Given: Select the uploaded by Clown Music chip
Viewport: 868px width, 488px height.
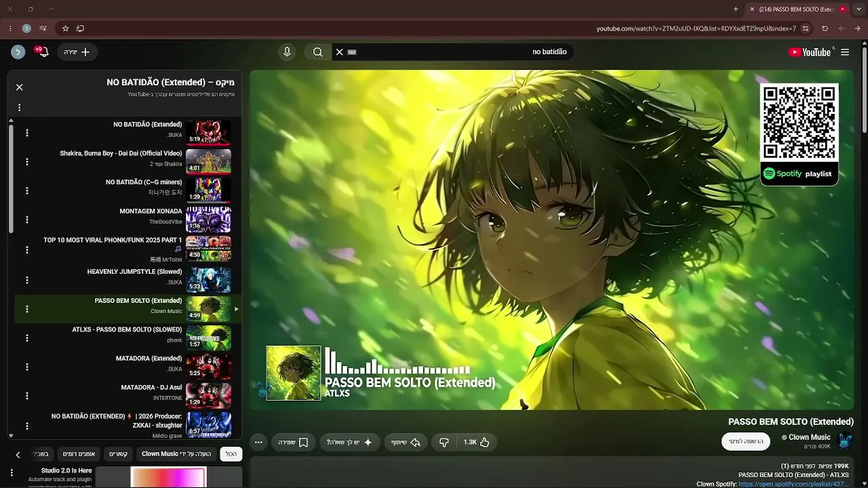Looking at the screenshot, I should click(x=176, y=454).
